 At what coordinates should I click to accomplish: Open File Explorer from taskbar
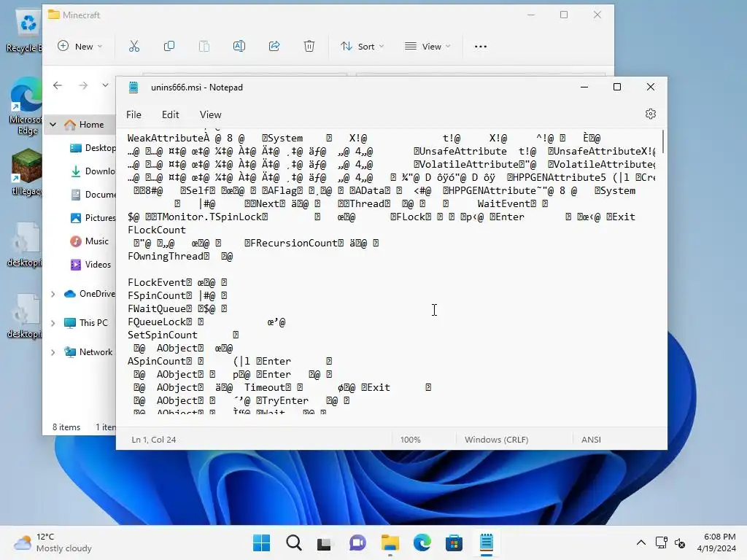[x=390, y=542]
